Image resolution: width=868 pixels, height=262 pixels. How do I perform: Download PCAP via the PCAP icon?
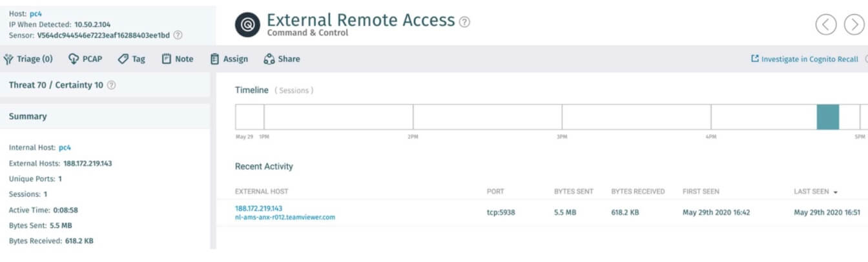click(74, 59)
